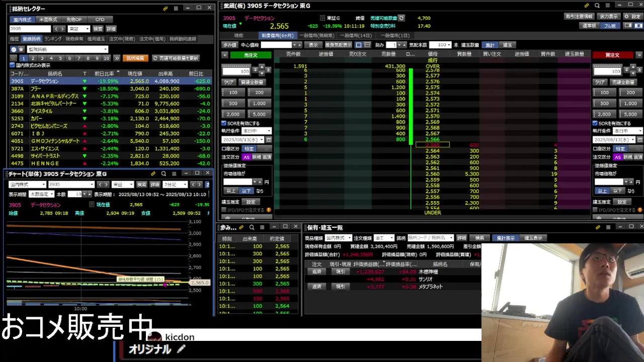Select split-pane board layout icon next to 最良気配表示
The height and width of the screenshot is (362, 644).
tap(367, 45)
